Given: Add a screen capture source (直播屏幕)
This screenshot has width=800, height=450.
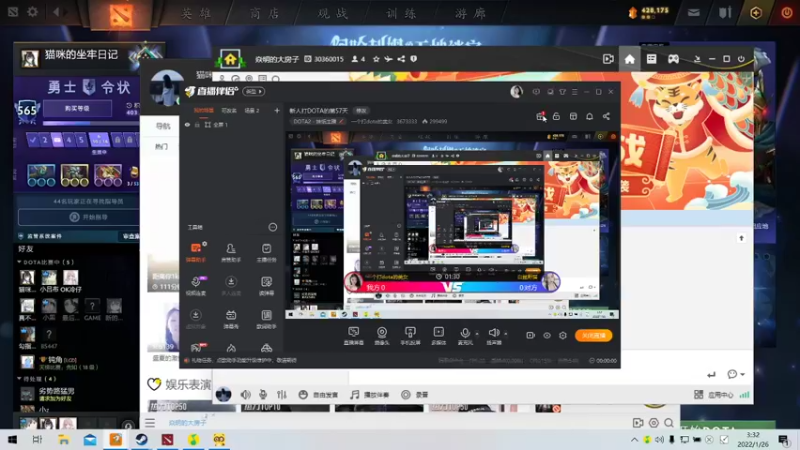Looking at the screenshot, I should click(354, 336).
